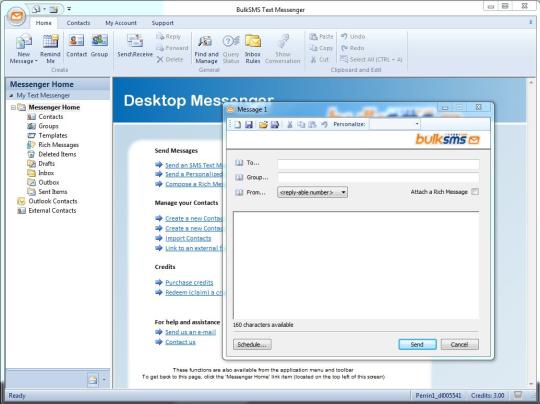
Task: Select External Contacts in the tree
Action: 52,210
